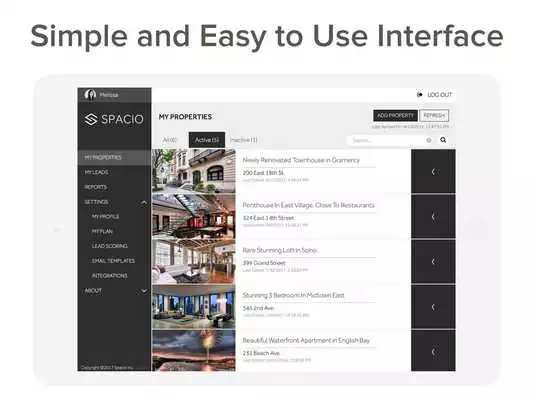Open arrow panel for Soho loft
Viewport: 534px width, 400px height.
[433, 261]
